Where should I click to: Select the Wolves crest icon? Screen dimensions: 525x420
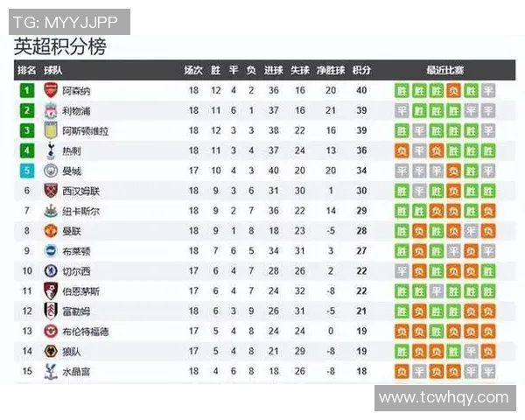coord(51,351)
